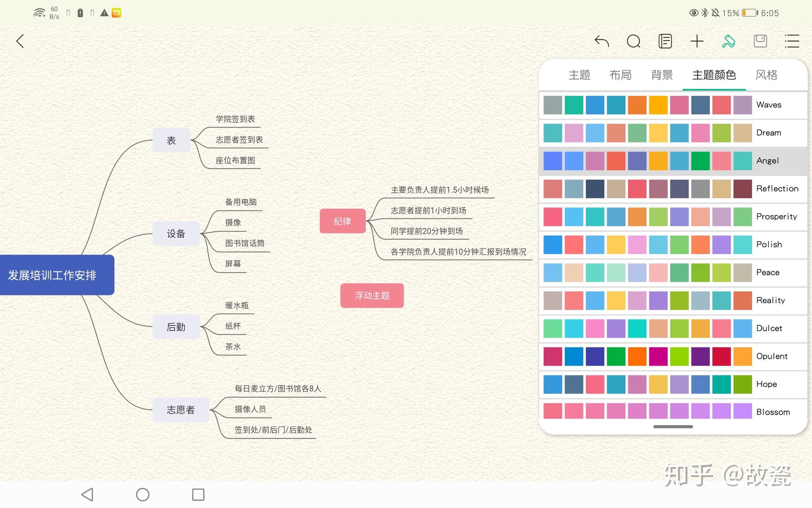Click the 备用电脑 leaf
The image size is (812, 508).
tap(241, 202)
